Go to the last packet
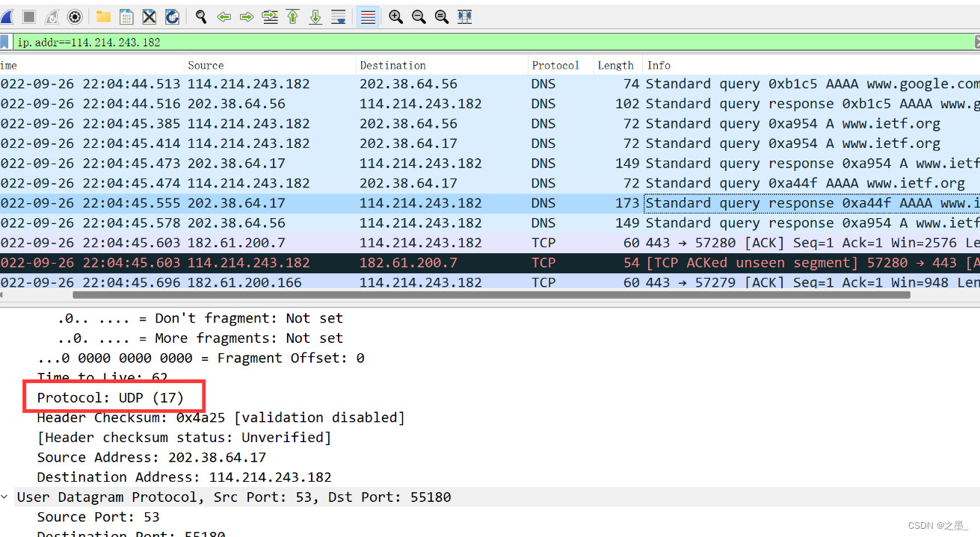 (x=315, y=16)
